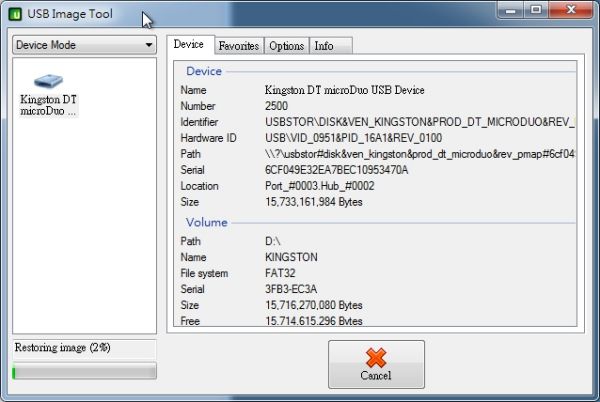Click device name 'Kingston DT microDuo USB Device'

344,90
